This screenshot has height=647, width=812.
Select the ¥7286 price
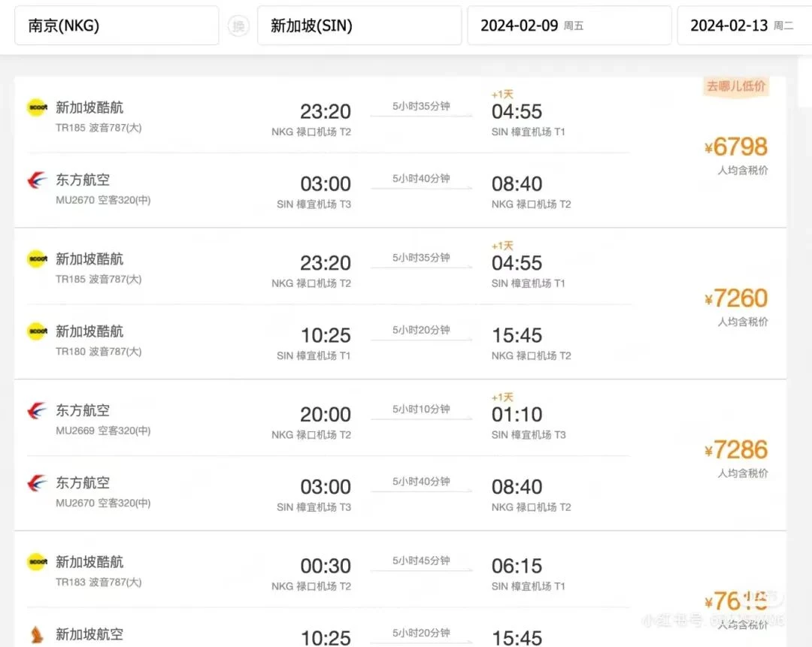736,449
